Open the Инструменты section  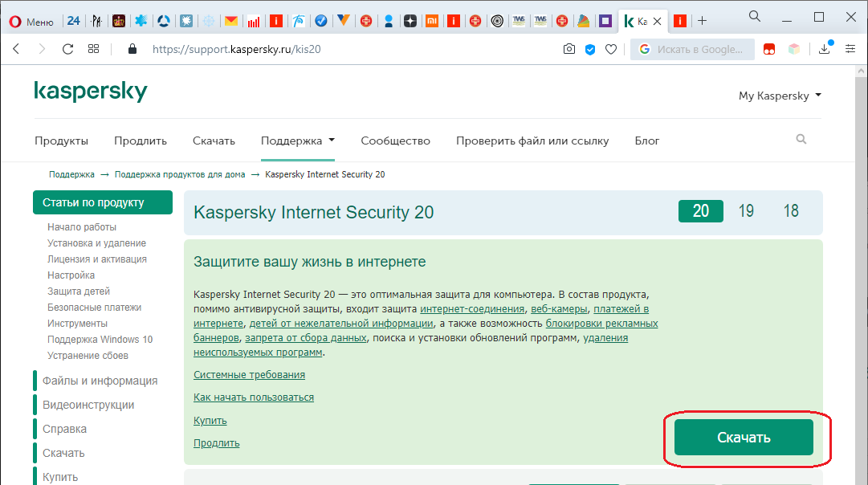coord(78,324)
